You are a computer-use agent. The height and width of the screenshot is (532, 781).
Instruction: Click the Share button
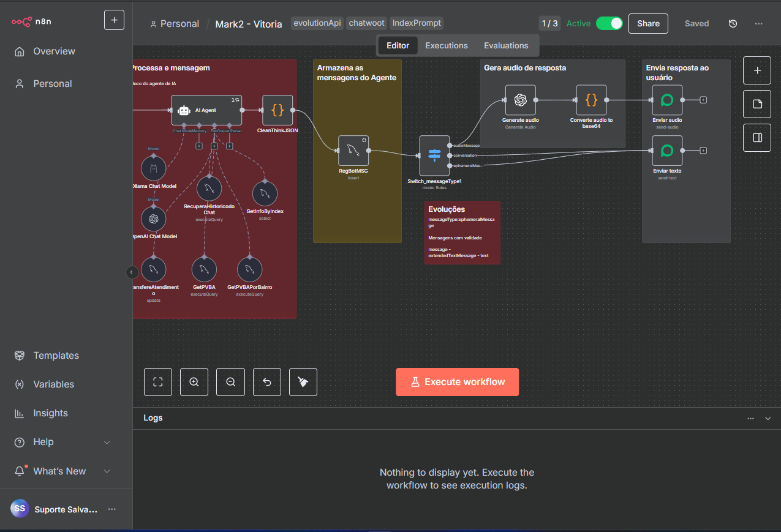click(x=648, y=24)
